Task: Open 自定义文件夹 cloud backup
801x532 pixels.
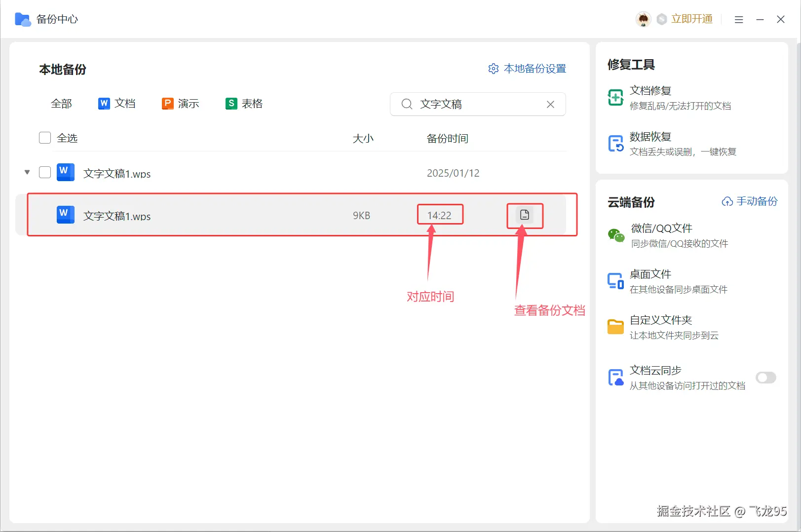Action: click(x=663, y=327)
